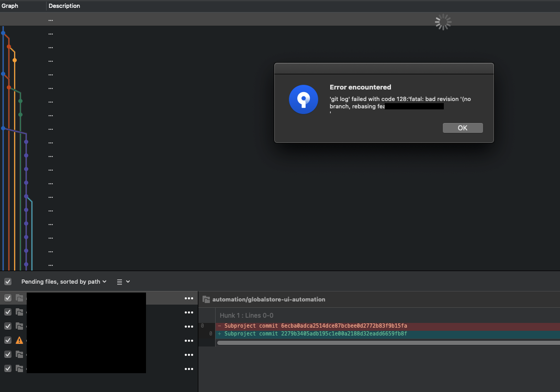Click the Description column header
Viewport: 560px width, 392px height.
tap(64, 6)
